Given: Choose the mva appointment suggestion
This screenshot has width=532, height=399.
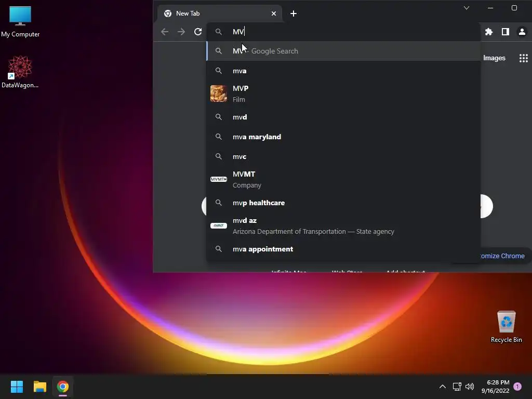Looking at the screenshot, I should (x=343, y=249).
